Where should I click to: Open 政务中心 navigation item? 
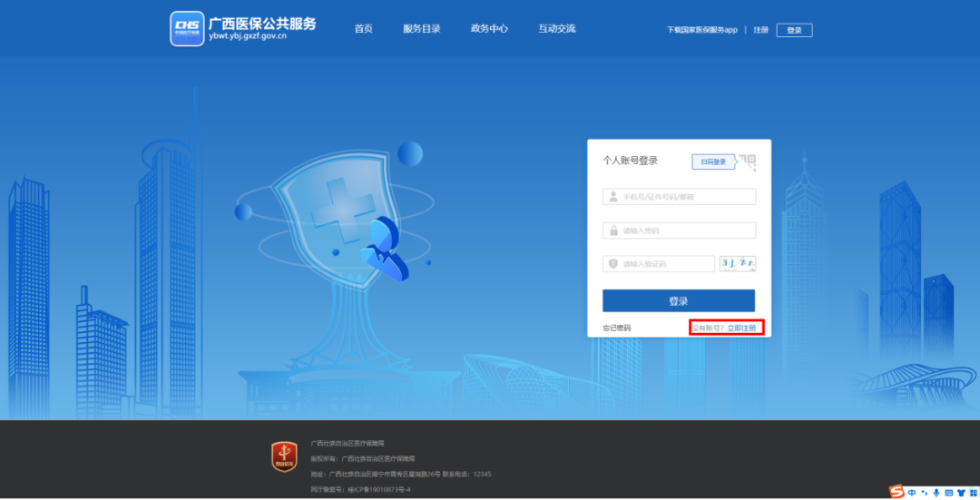point(489,29)
